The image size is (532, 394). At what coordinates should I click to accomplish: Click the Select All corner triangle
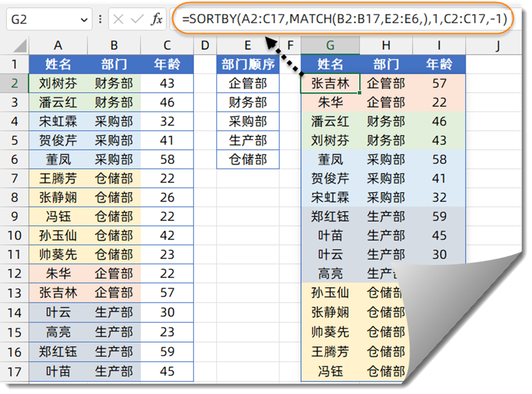click(x=20, y=45)
